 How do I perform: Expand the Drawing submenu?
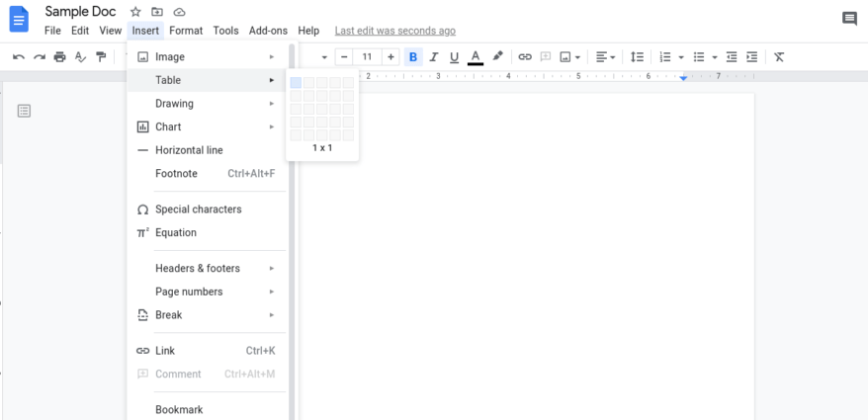coord(208,103)
